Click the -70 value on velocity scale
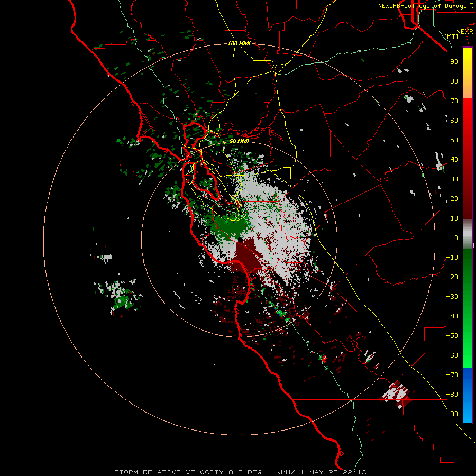Screen dimensions: 476x476 [452, 375]
